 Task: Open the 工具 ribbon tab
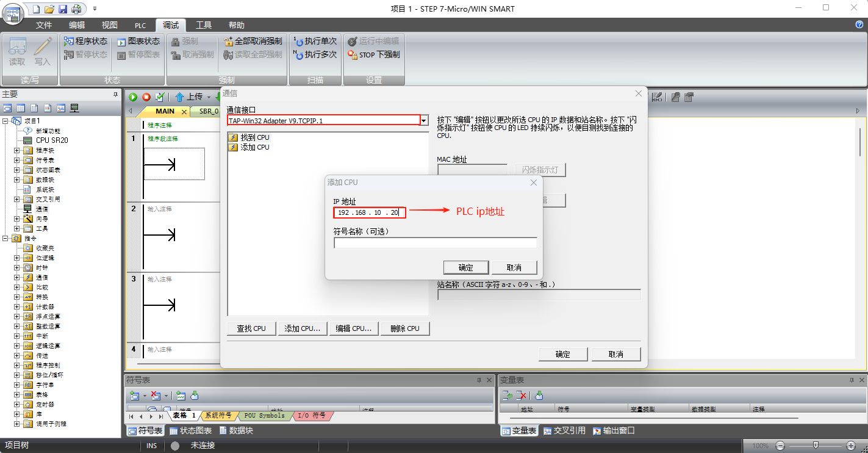pos(204,25)
